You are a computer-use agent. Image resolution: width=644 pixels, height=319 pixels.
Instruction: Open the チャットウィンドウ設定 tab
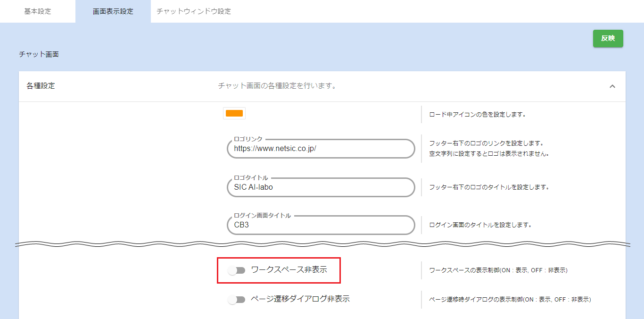(x=194, y=11)
